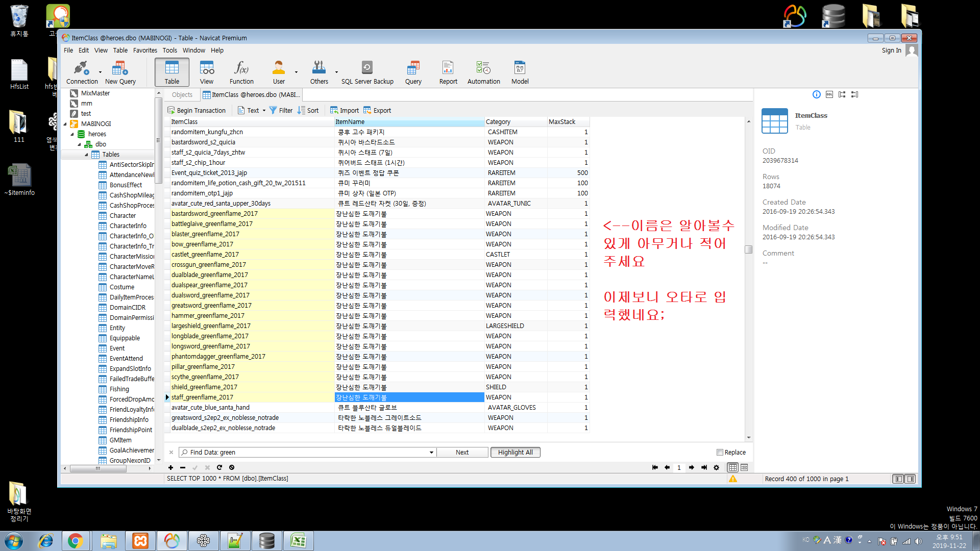The height and width of the screenshot is (551, 980).
Task: Open record limit settings gear
Action: tap(717, 467)
